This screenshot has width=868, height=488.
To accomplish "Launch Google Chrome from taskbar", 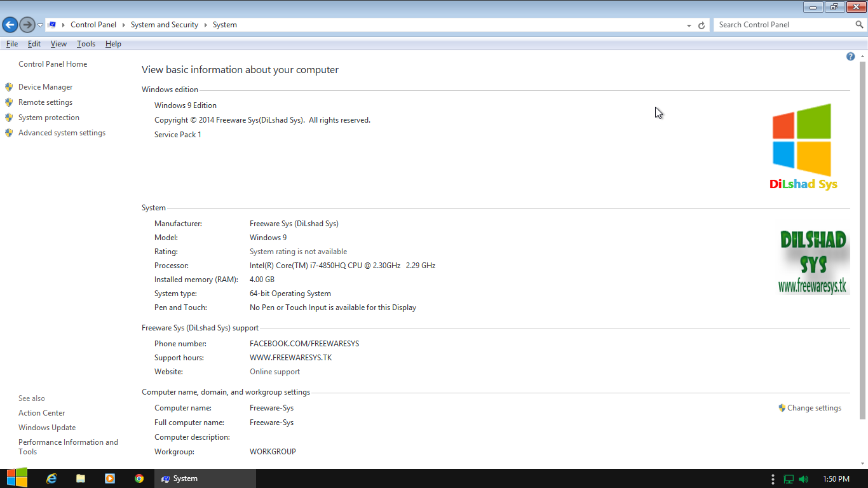I will (139, 478).
